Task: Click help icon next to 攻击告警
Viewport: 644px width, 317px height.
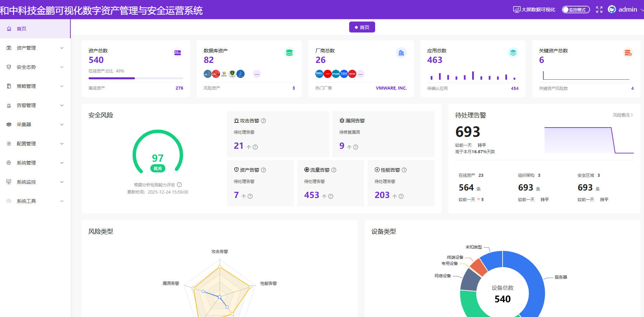Action: [263, 121]
